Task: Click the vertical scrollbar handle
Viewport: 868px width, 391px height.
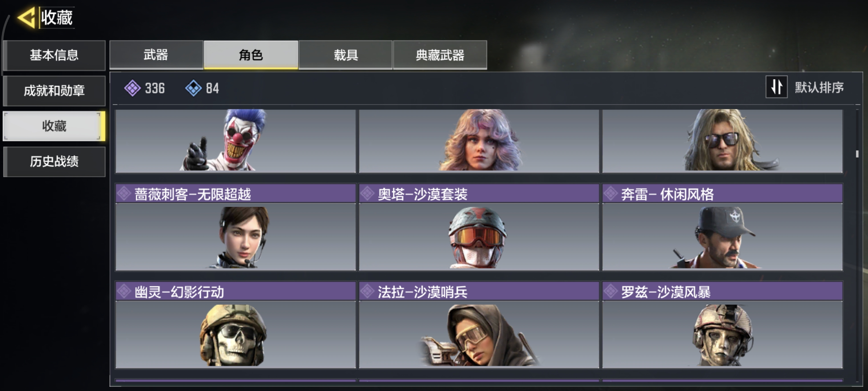Action: click(857, 154)
